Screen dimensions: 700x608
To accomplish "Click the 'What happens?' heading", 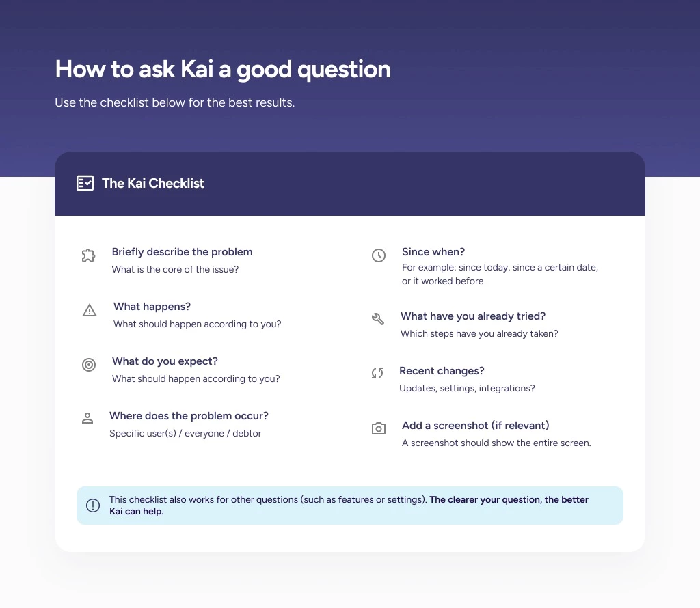I will pos(152,307).
